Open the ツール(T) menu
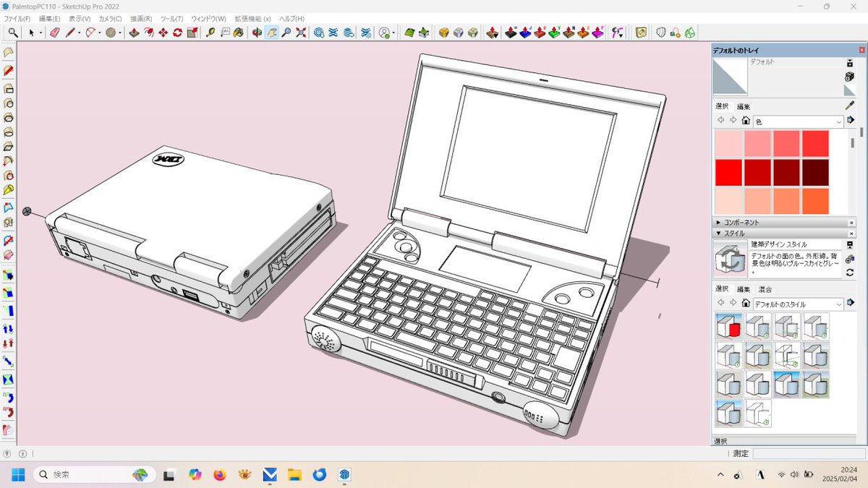This screenshot has width=868, height=488. click(x=171, y=18)
